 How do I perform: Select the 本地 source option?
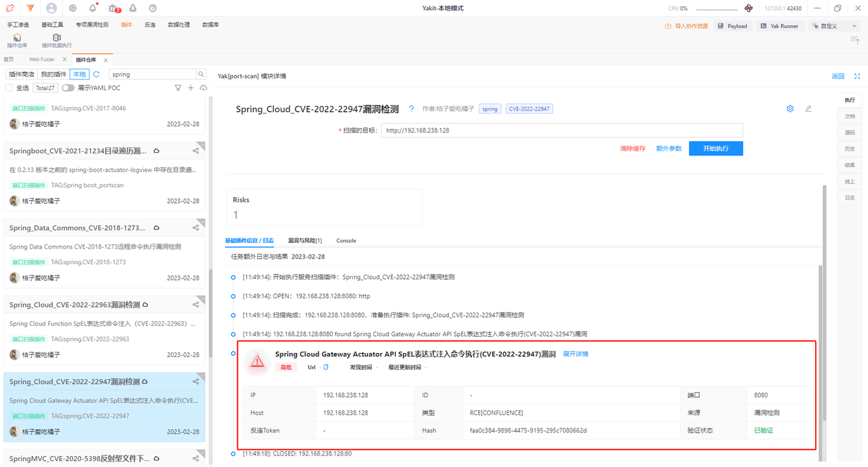(79, 74)
